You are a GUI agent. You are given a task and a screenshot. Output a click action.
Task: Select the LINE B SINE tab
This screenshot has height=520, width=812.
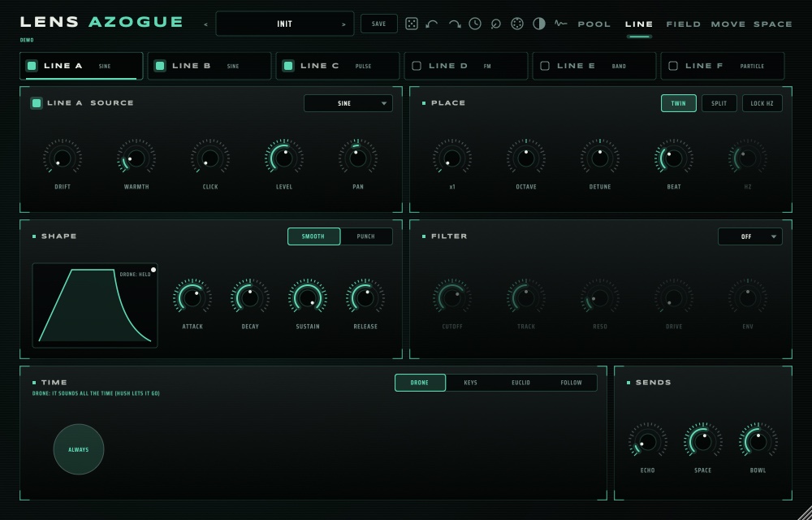coord(209,66)
